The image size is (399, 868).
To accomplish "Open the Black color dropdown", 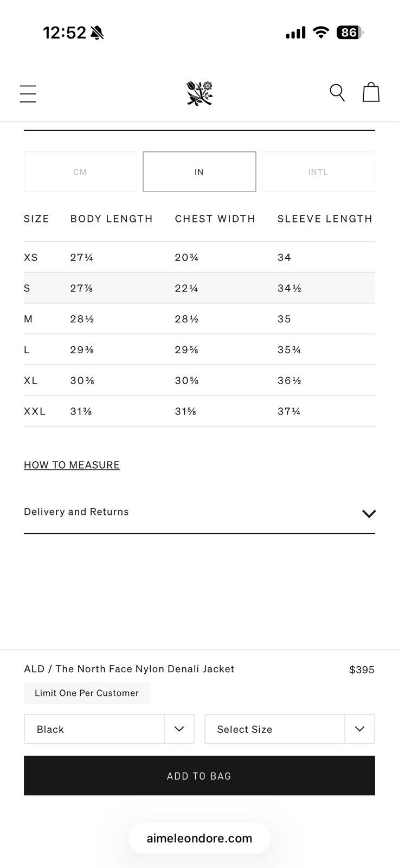I will pyautogui.click(x=109, y=729).
